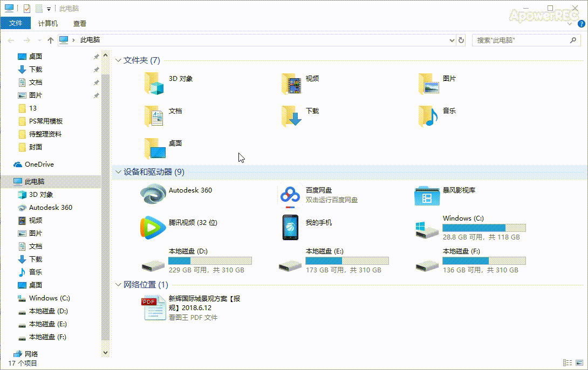This screenshot has width=588, height=370.
Task: Open the 新辉国际城景观方案 PDF file
Action: (154, 307)
